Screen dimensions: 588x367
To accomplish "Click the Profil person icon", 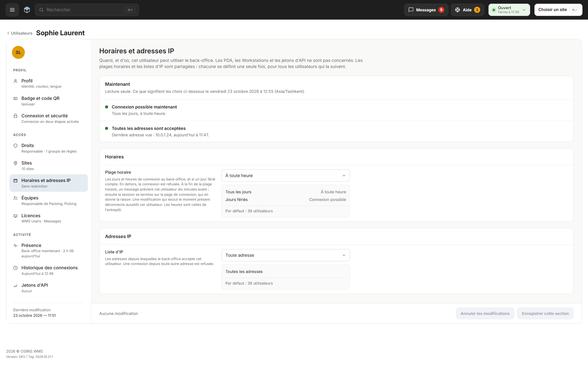I will (15, 81).
